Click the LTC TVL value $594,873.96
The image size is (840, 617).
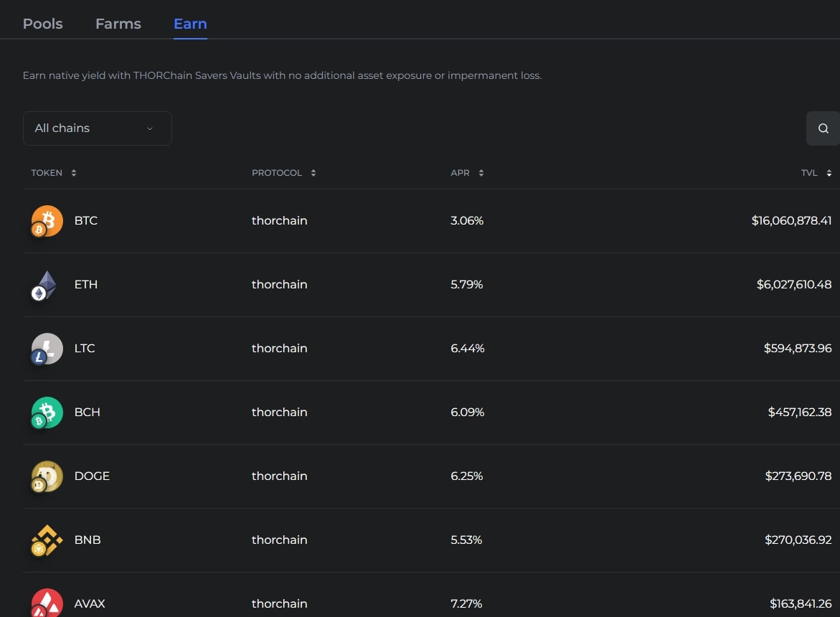point(798,349)
